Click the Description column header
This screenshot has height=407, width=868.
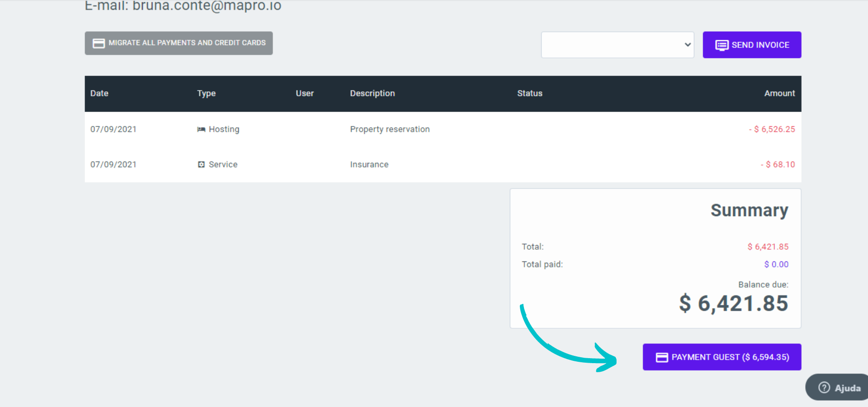pos(372,94)
